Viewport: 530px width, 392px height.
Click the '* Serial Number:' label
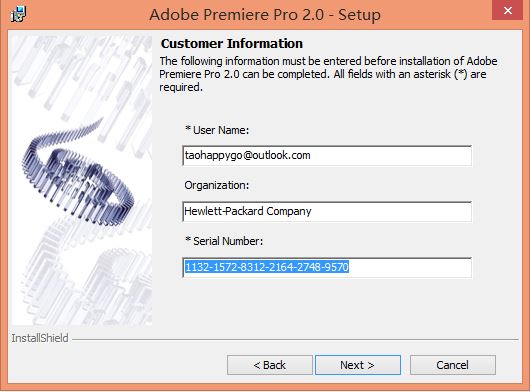tap(224, 241)
